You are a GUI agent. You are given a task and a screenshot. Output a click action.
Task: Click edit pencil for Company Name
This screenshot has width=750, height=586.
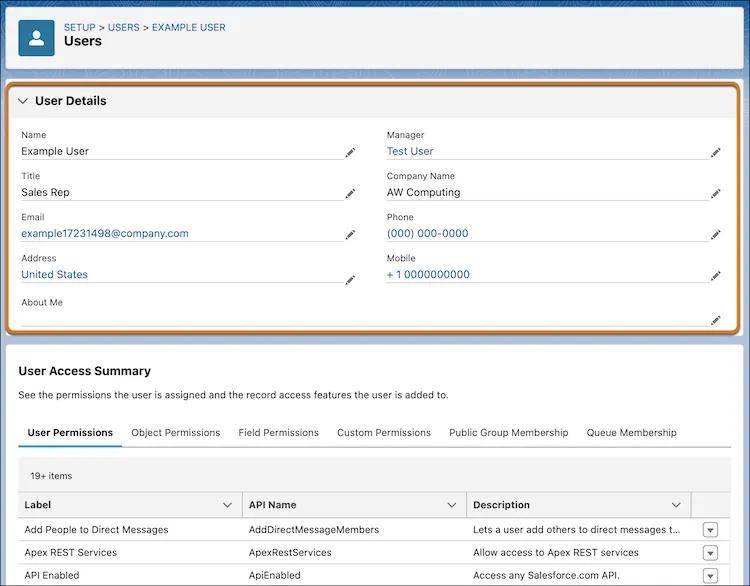(x=716, y=193)
